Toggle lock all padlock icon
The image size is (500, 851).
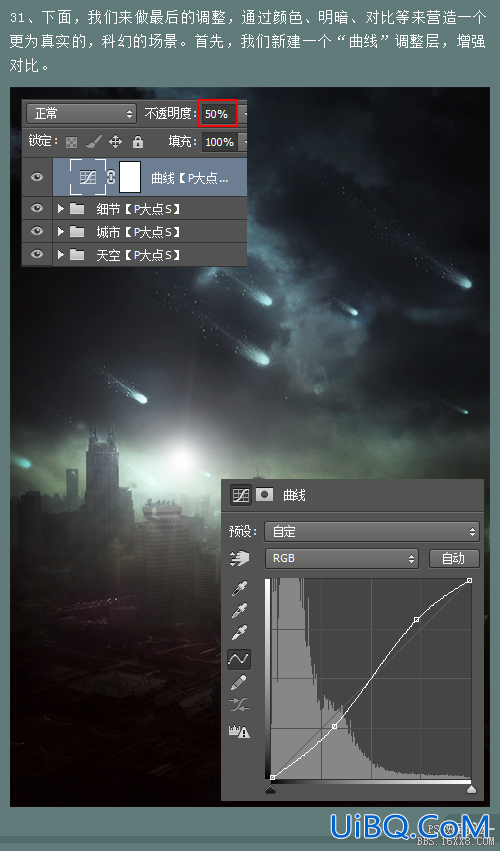pos(138,142)
